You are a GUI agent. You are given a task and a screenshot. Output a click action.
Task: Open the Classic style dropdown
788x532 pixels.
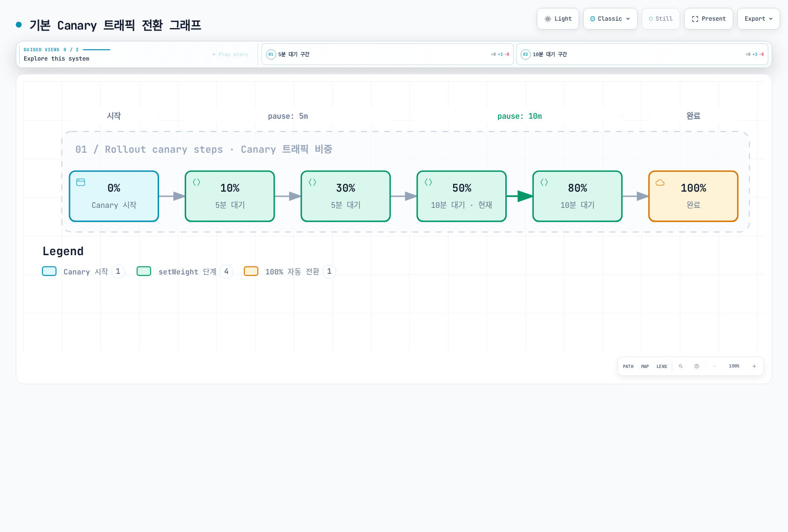pyautogui.click(x=610, y=19)
